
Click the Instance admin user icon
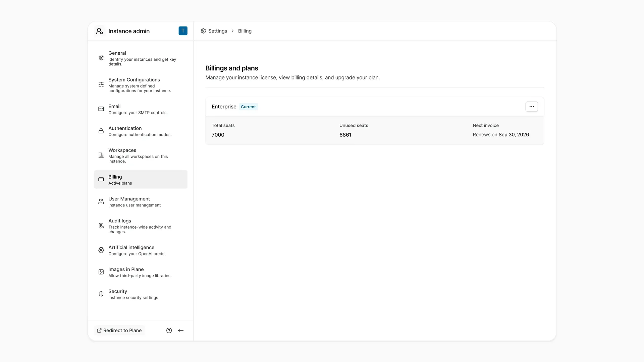click(99, 31)
